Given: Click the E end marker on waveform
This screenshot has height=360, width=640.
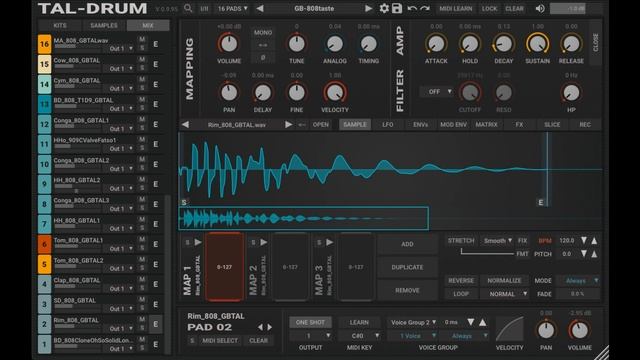Looking at the screenshot, I should pyautogui.click(x=541, y=202).
